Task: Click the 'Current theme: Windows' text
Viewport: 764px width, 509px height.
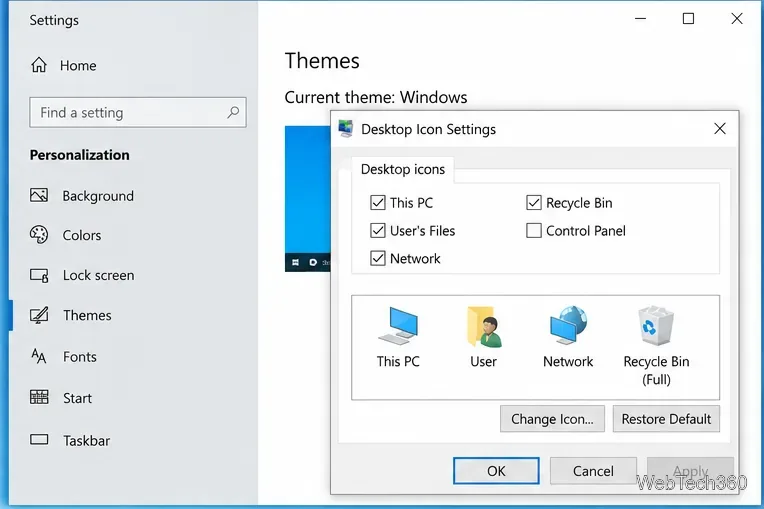Action: tap(376, 97)
